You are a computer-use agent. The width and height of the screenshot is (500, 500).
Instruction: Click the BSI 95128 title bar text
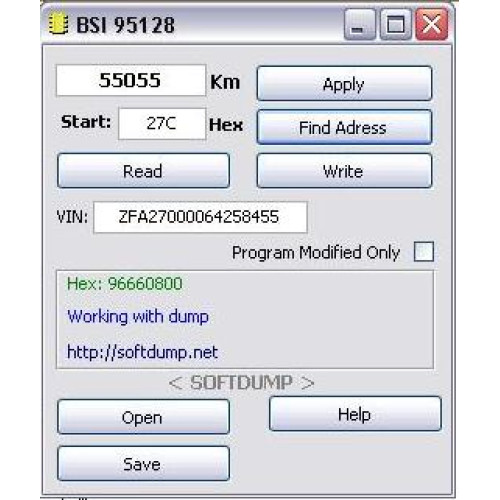(125, 25)
